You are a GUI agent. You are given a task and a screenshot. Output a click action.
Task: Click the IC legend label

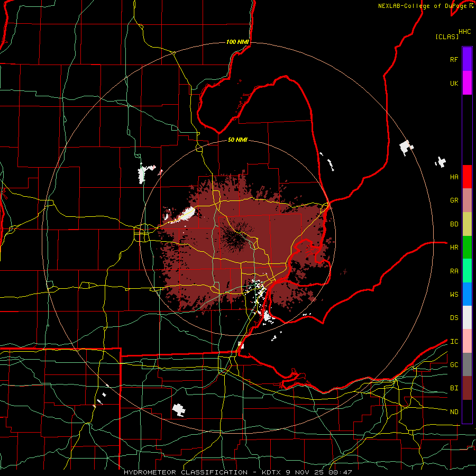pyautogui.click(x=454, y=342)
